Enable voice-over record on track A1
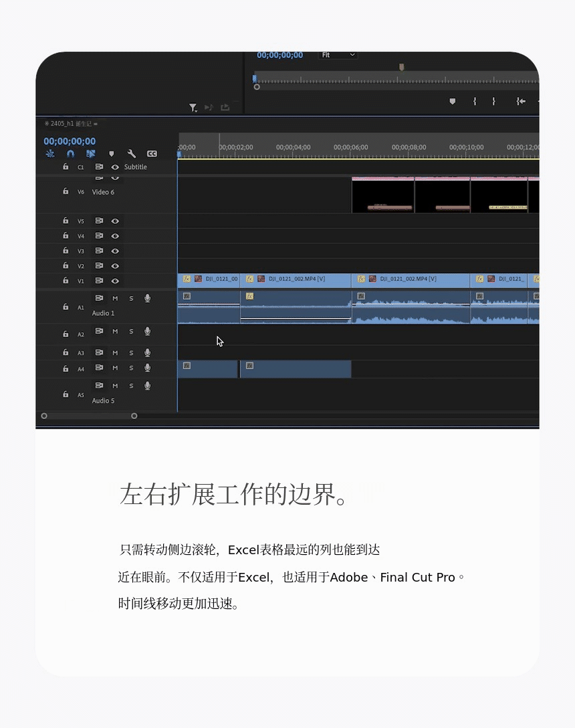Viewport: 575px width, 728px height. 147,298
